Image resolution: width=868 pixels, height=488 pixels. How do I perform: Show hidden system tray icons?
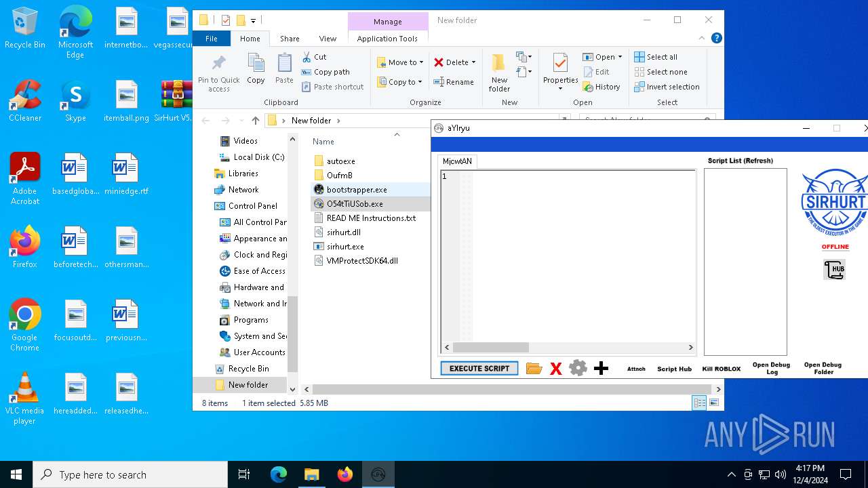[x=731, y=474]
